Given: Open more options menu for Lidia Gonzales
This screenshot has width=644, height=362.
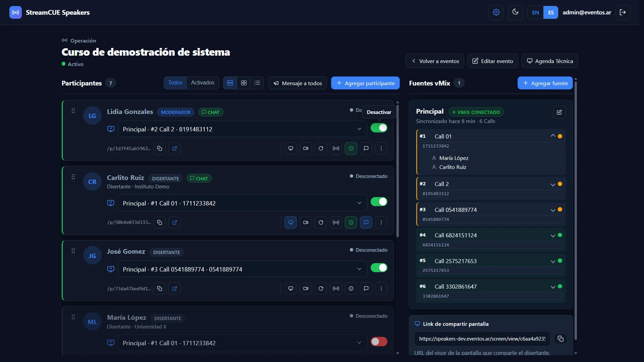Looking at the screenshot, I should pyautogui.click(x=381, y=148).
